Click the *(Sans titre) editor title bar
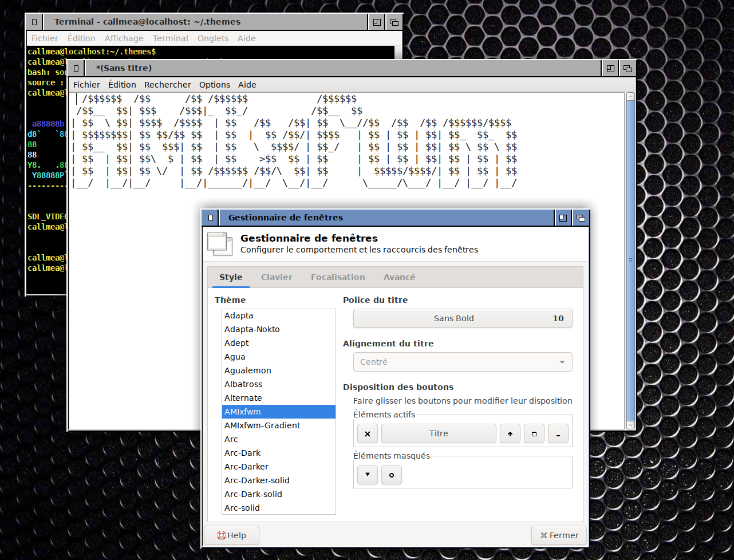Viewport: 734px width, 560px height. click(x=344, y=68)
